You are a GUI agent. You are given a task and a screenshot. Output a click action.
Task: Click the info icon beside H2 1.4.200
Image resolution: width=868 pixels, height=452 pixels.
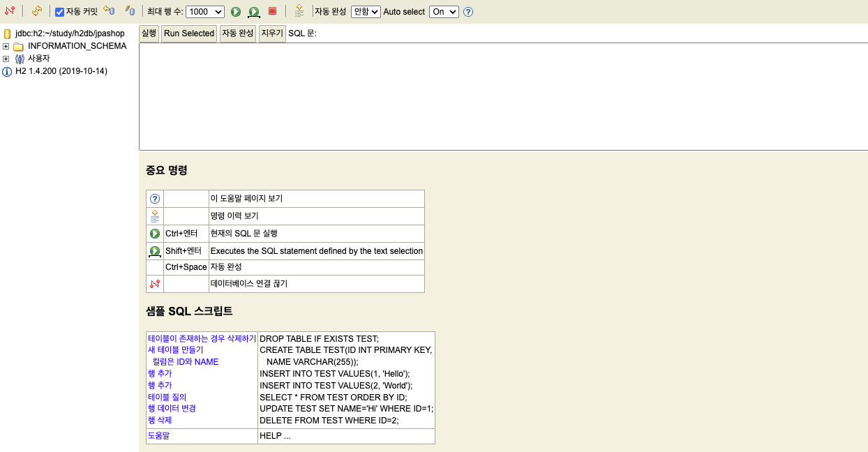click(x=7, y=72)
